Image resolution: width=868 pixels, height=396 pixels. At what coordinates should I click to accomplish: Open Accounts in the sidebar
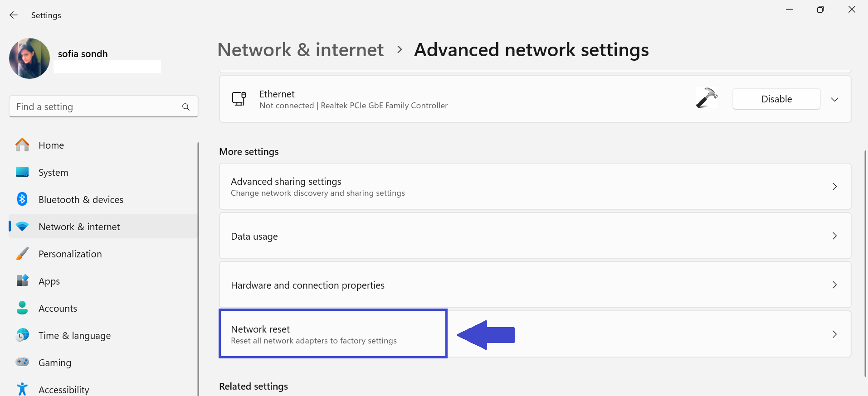pyautogui.click(x=58, y=309)
